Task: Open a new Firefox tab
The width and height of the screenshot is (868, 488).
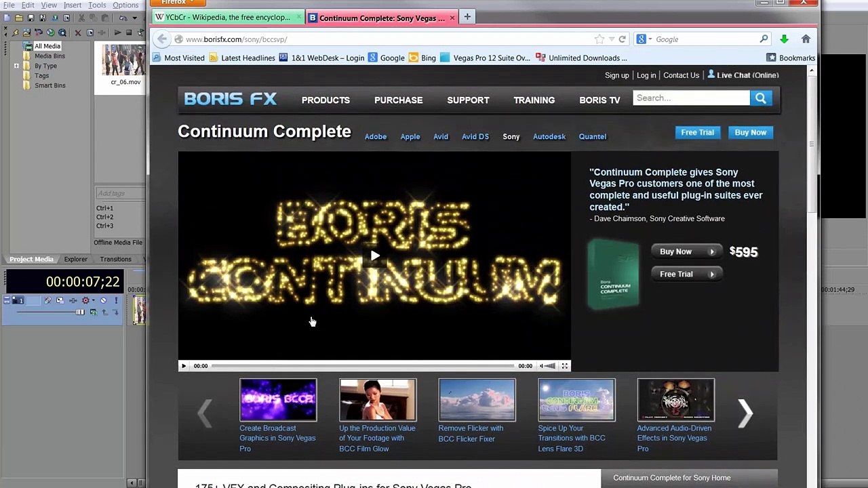Action: (x=467, y=17)
